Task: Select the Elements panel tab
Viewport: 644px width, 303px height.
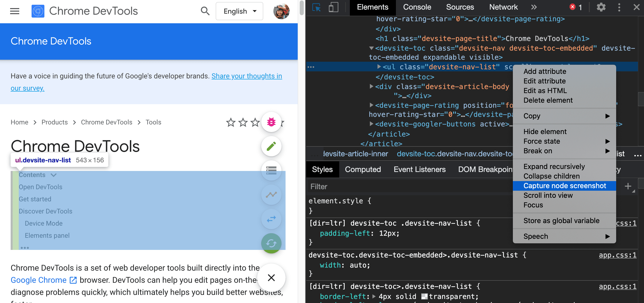Action: [372, 7]
